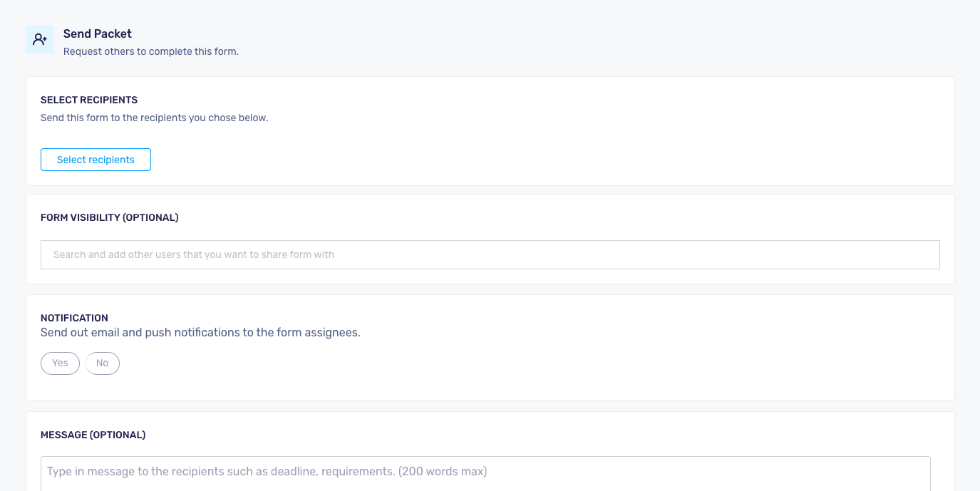Click the Send Packet add-user icon
The image size is (980, 491).
tap(40, 39)
